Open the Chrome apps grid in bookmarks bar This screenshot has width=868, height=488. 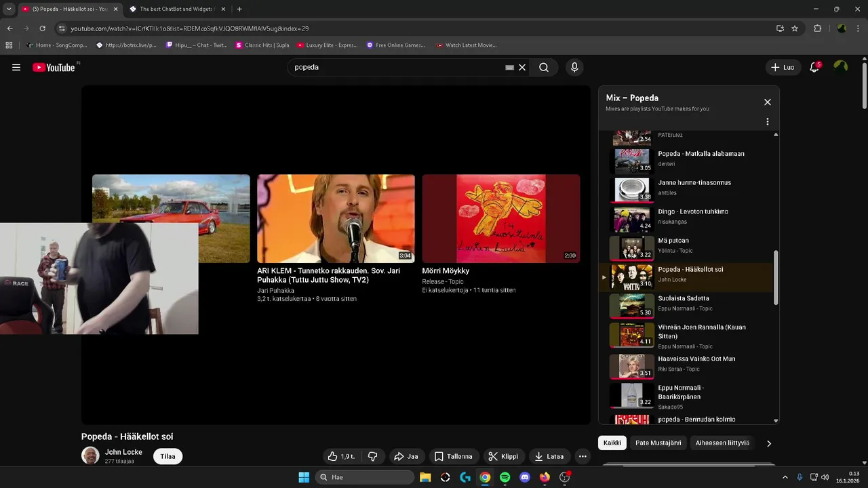pyautogui.click(x=9, y=45)
